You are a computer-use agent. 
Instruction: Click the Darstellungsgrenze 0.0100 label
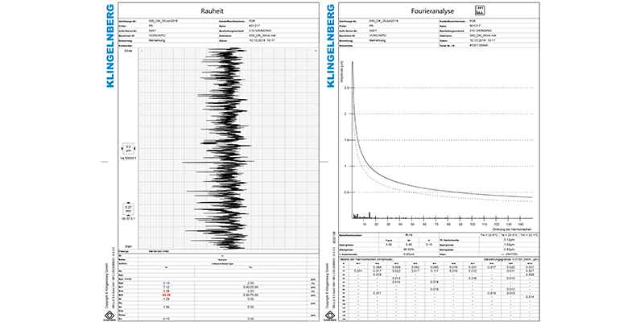pos(512,259)
